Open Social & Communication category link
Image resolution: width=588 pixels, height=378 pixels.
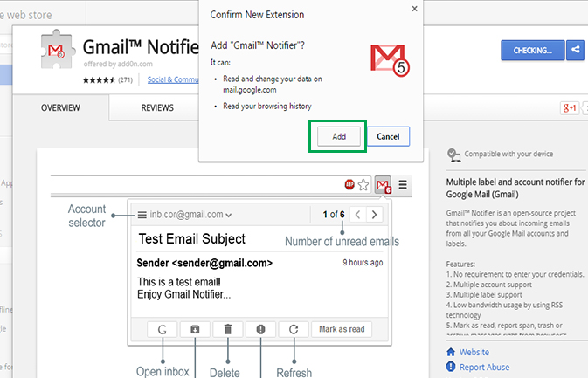coord(173,79)
